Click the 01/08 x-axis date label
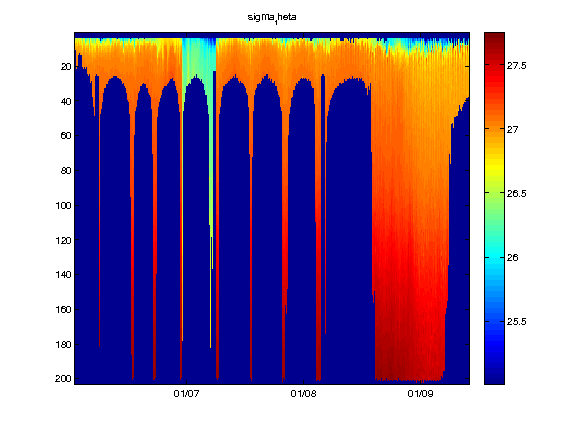Screen dimensions: 576x432 [x=303, y=394]
